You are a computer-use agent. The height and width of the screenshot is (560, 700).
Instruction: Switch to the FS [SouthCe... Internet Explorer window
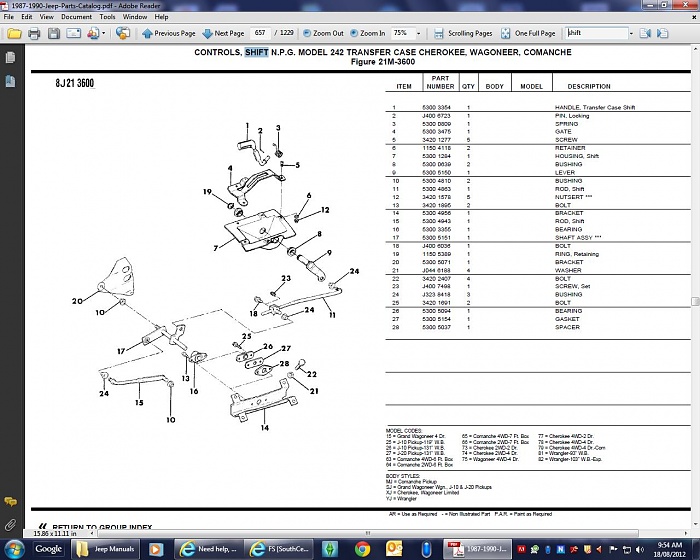(x=279, y=549)
